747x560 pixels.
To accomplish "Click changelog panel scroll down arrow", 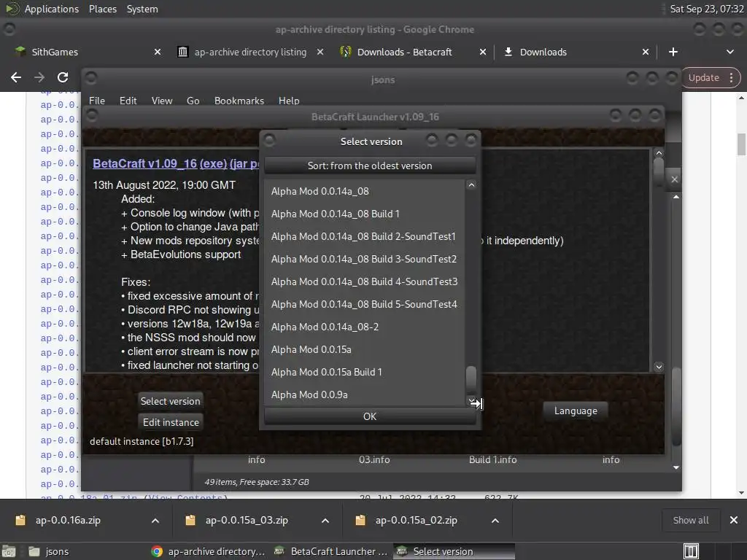I will click(x=659, y=367).
